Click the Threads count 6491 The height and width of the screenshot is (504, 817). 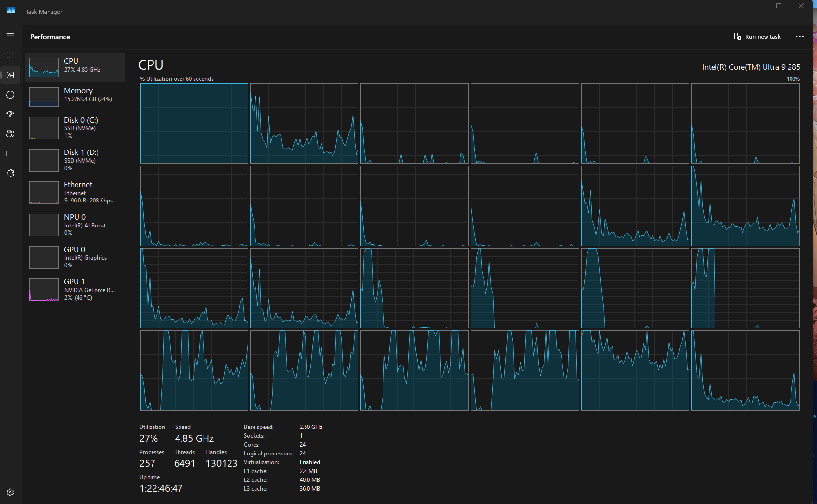pos(185,463)
